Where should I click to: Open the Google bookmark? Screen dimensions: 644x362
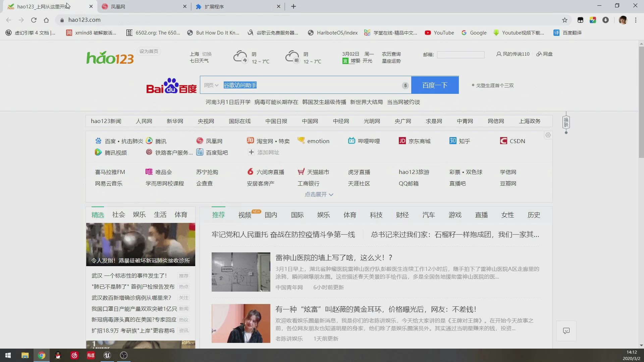coord(474,33)
